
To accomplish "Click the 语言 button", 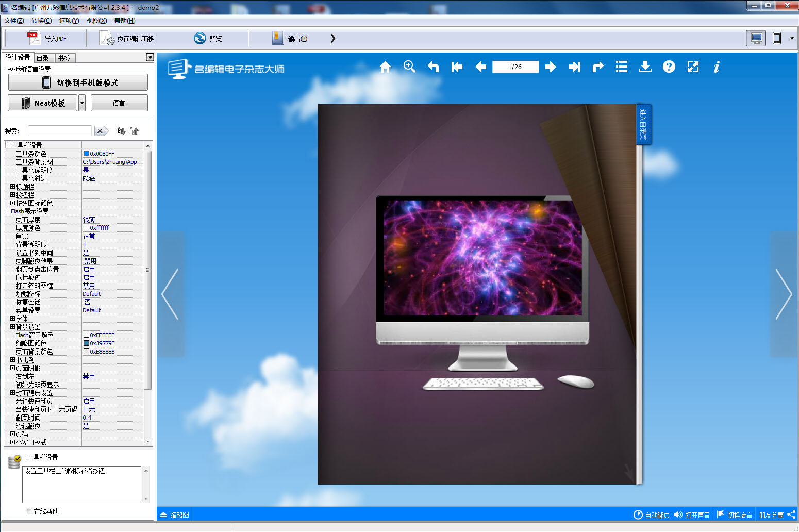I will tap(119, 103).
